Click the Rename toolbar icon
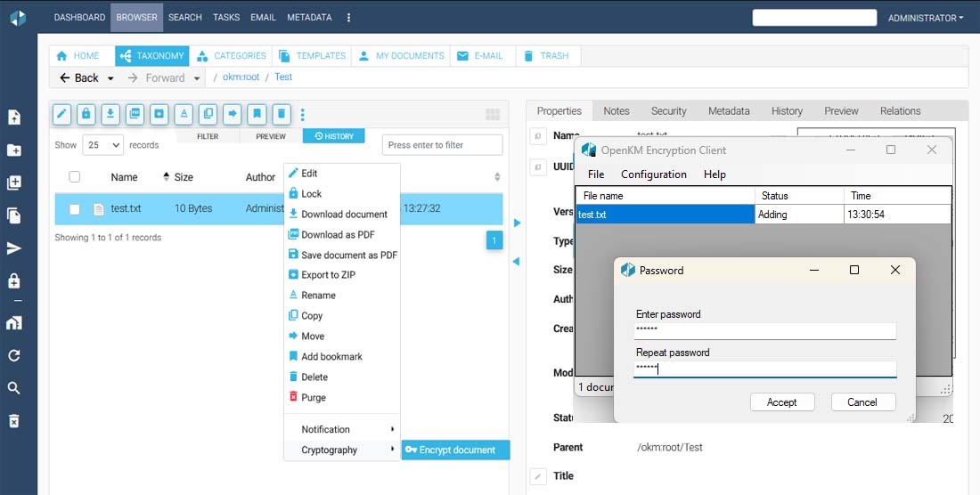Screen dimensions: 980x495 pyautogui.click(x=184, y=114)
